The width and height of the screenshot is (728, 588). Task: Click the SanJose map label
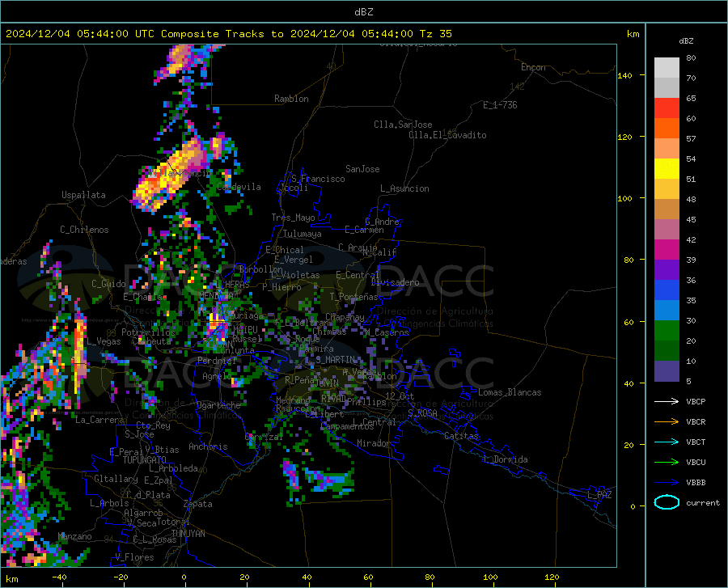(x=362, y=169)
